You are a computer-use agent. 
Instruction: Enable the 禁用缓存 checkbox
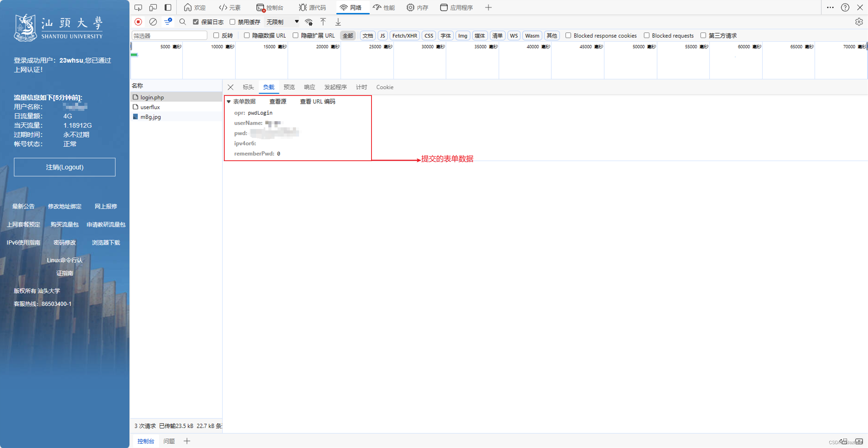pyautogui.click(x=232, y=22)
